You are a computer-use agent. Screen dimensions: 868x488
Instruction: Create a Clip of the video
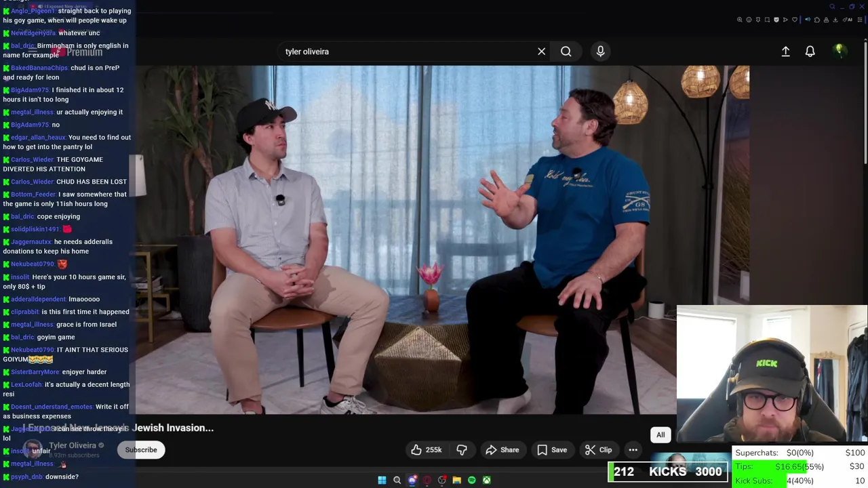point(598,450)
